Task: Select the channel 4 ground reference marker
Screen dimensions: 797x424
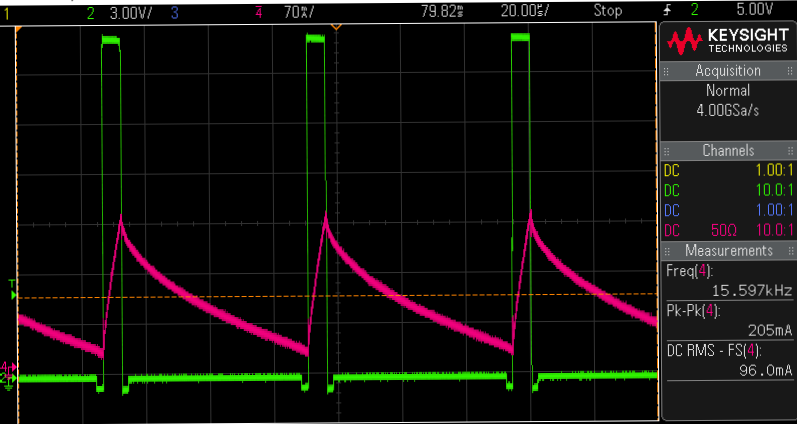Action: [x=8, y=367]
